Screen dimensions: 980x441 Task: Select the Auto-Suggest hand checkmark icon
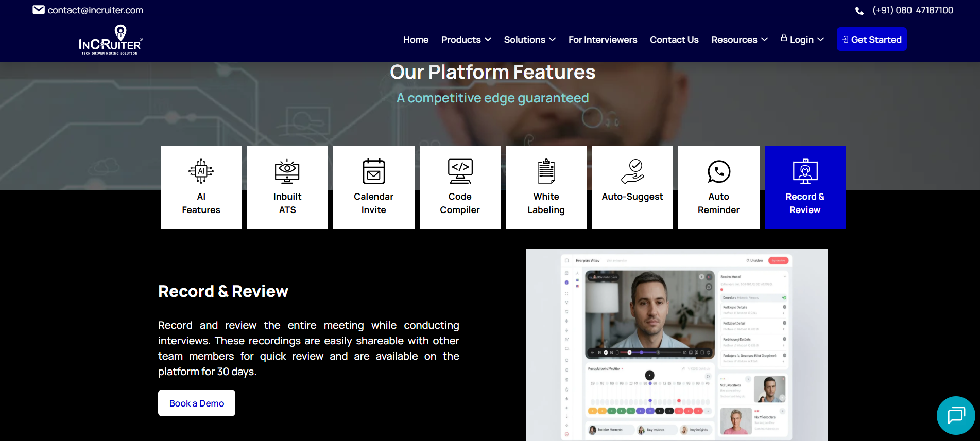(632, 171)
